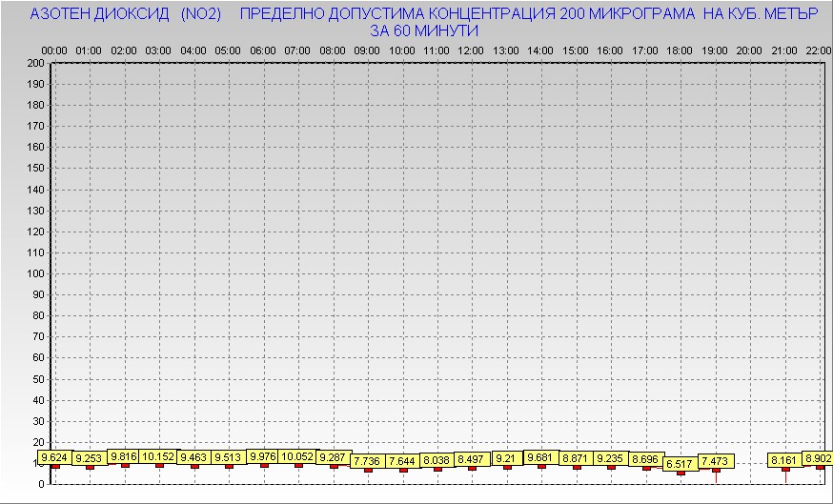Select the 8.161 data label
This screenshot has height=504, width=833.
tap(784, 461)
